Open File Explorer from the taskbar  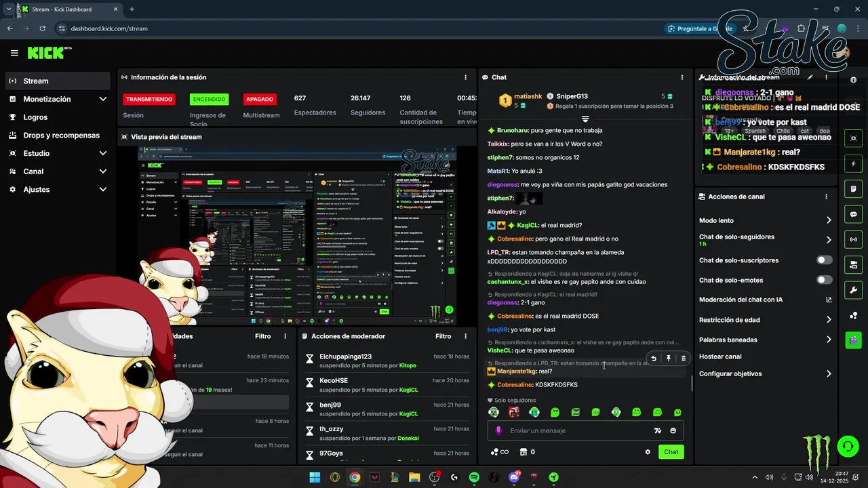(414, 477)
